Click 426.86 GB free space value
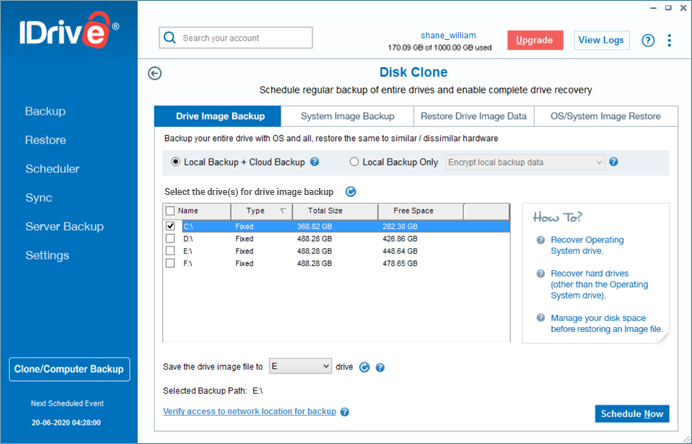The height and width of the screenshot is (444, 692). click(x=400, y=239)
